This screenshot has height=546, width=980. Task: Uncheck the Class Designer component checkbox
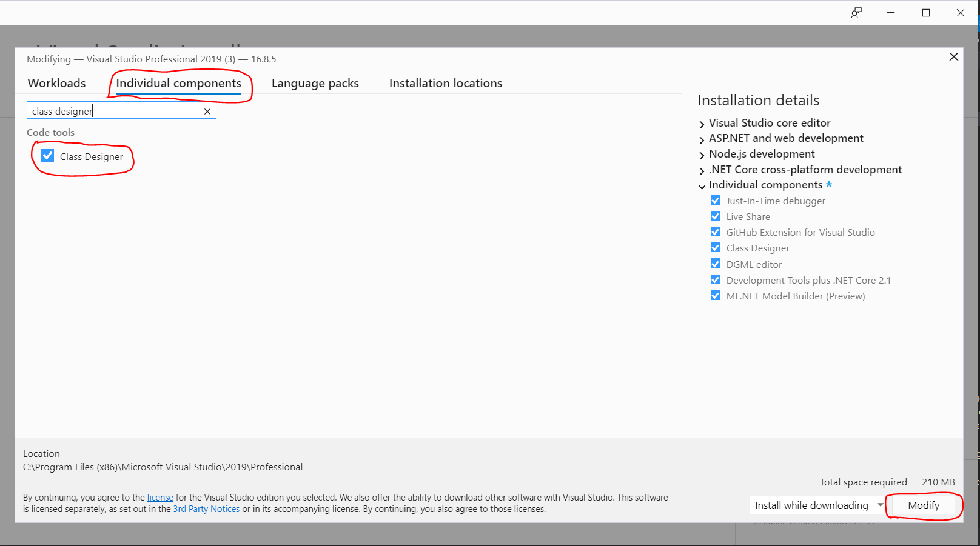47,156
